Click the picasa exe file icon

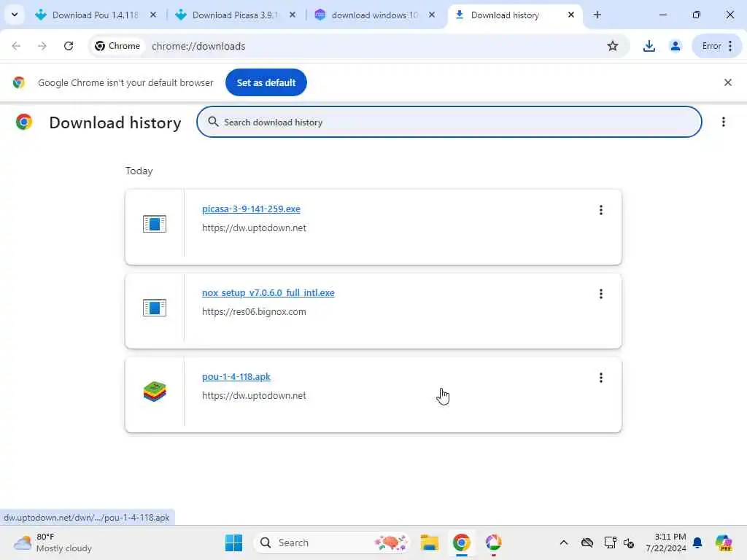pyautogui.click(x=155, y=224)
